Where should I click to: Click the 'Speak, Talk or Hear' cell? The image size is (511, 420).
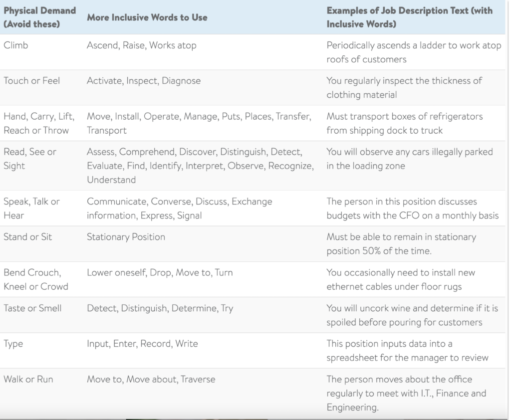(x=31, y=208)
